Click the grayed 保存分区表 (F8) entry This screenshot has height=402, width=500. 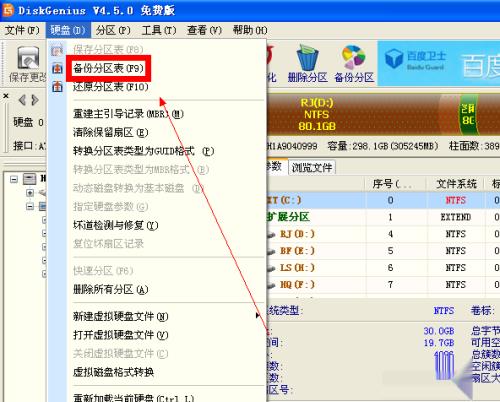108,50
